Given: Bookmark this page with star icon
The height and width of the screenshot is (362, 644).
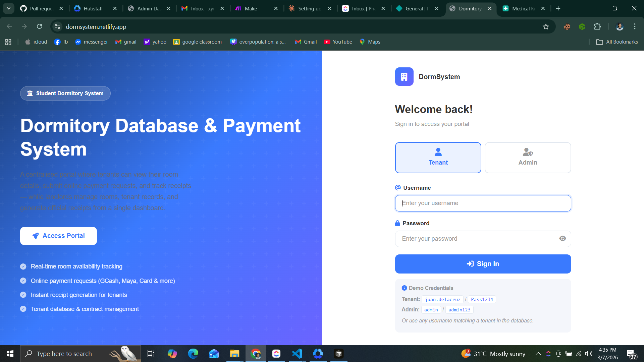Looking at the screenshot, I should 546,26.
